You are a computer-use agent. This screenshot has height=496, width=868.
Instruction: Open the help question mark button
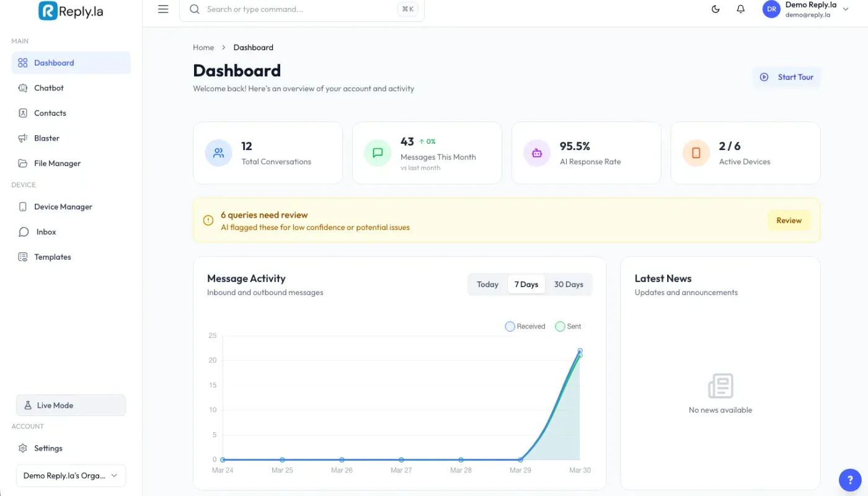click(x=849, y=480)
